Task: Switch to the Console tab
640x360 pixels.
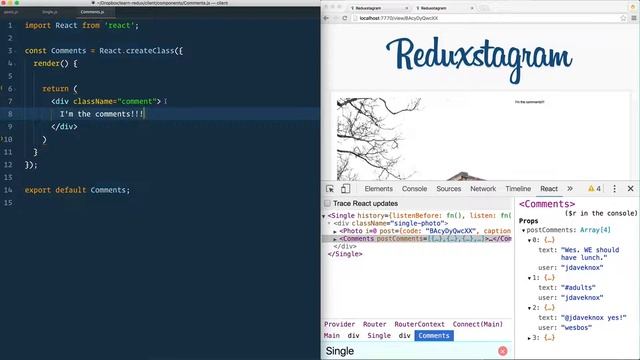Action: point(414,189)
